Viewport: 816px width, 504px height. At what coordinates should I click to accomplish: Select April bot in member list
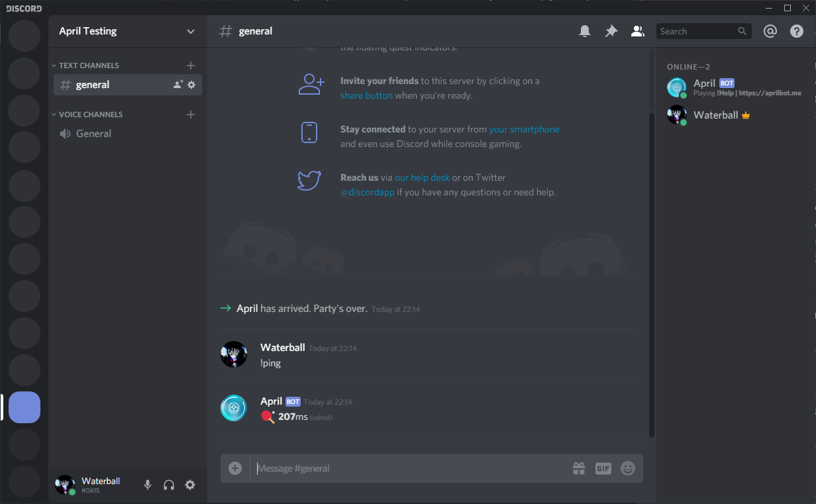coord(736,87)
